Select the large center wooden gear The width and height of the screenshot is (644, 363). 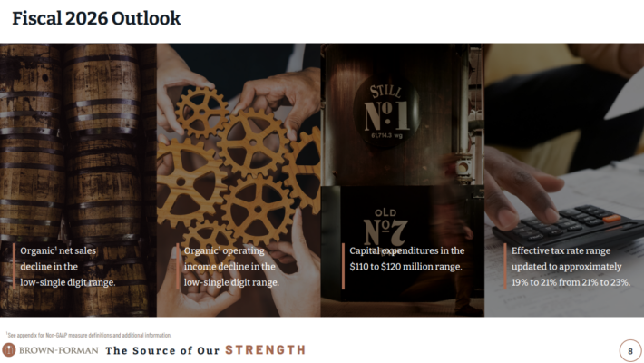(x=252, y=142)
